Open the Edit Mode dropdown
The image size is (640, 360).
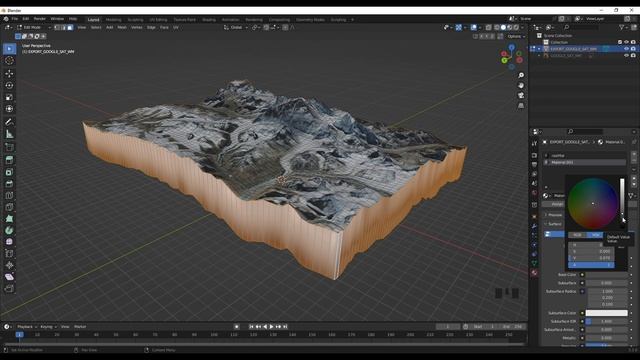tap(34, 27)
